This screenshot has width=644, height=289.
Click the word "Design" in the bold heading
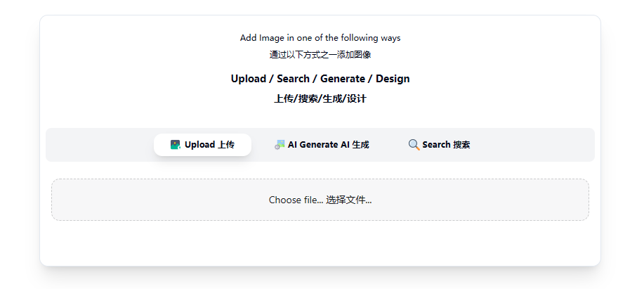393,79
